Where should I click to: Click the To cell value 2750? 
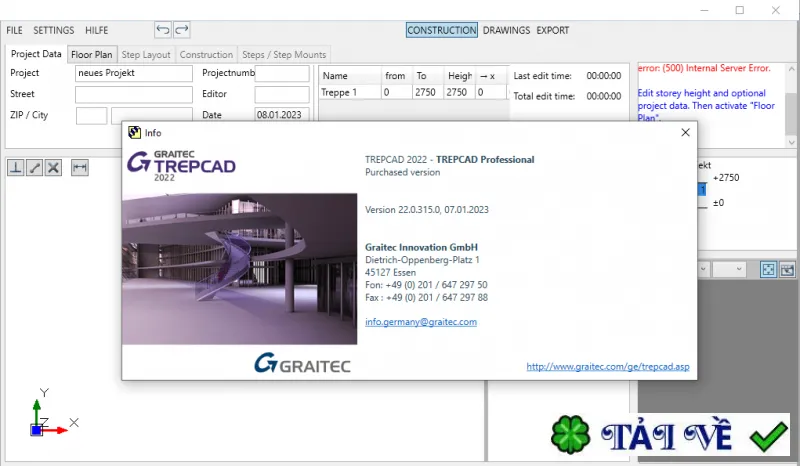[428, 92]
